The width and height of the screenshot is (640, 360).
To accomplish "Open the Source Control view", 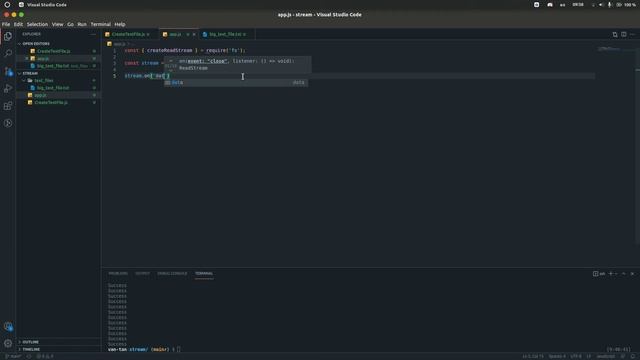I will [x=8, y=71].
